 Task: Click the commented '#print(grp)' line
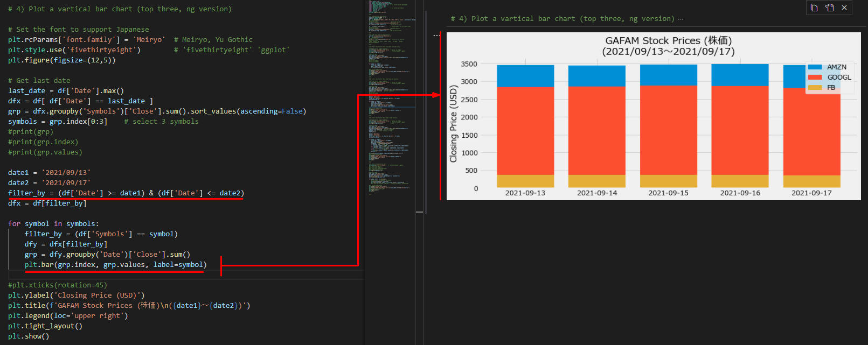tap(31, 132)
